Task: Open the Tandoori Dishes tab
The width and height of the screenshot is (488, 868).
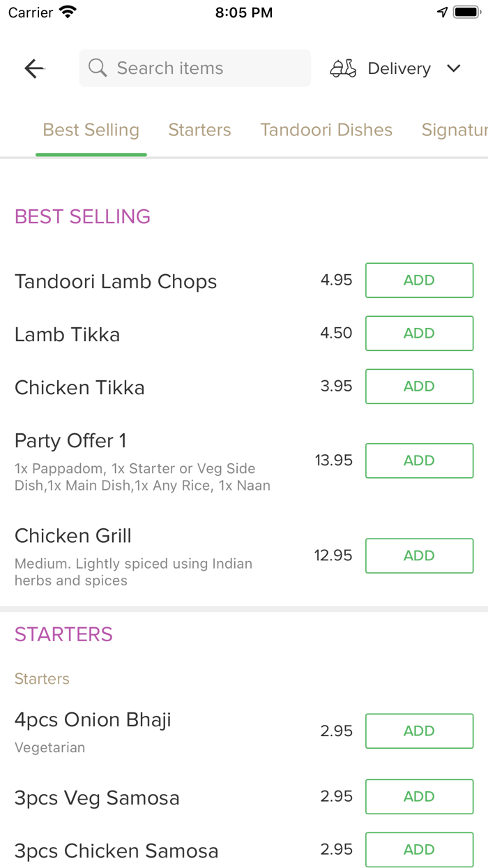Action: [x=326, y=130]
